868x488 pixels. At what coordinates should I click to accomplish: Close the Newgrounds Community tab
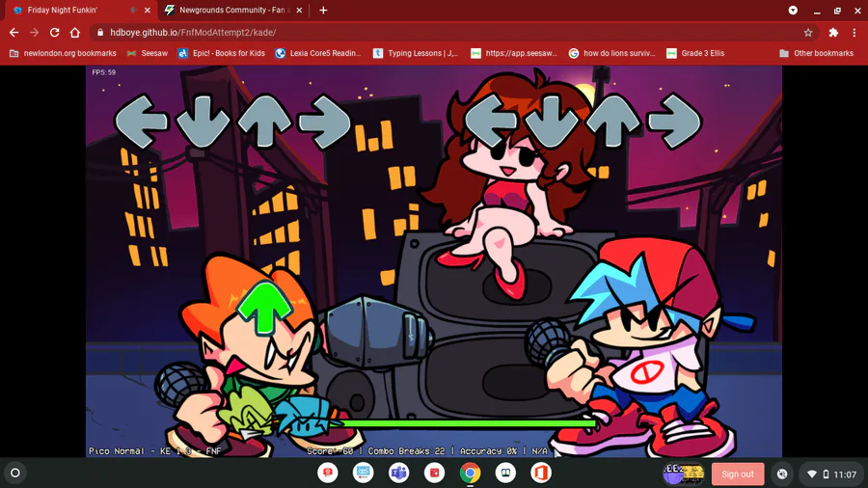coord(300,10)
